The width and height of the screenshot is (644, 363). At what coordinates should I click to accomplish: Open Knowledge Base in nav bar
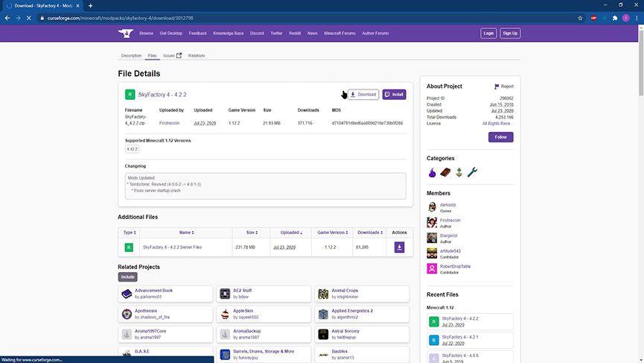tap(229, 34)
